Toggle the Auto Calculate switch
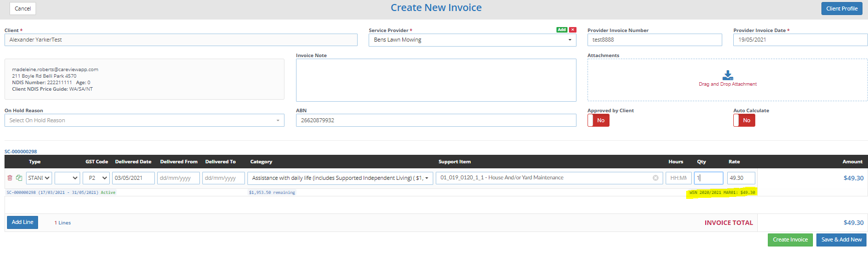This screenshot has height=254, width=868. pyautogui.click(x=744, y=120)
